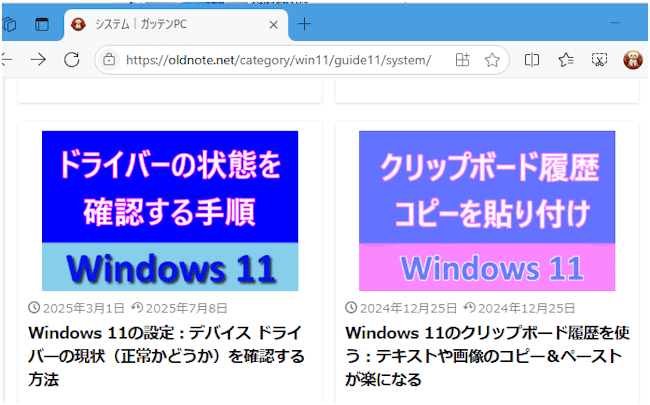Click the updated date 2025年7月8日
The image size is (650, 405).
pos(179,308)
